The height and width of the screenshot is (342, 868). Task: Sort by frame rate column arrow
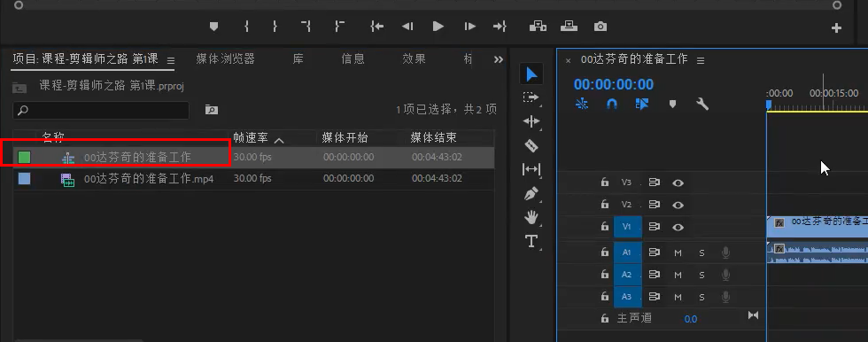click(x=279, y=141)
